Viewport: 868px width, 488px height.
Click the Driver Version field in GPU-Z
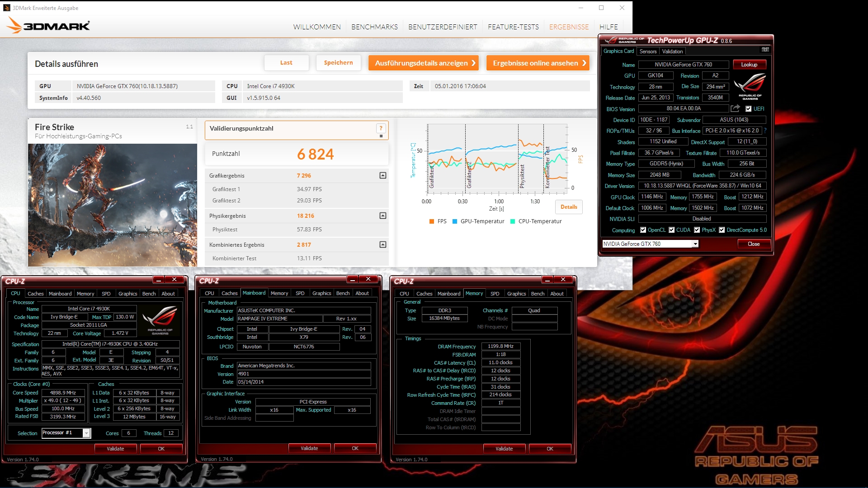tap(702, 186)
